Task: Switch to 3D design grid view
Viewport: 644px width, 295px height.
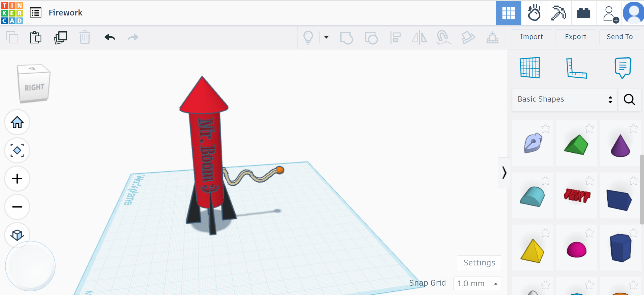Action: point(508,13)
